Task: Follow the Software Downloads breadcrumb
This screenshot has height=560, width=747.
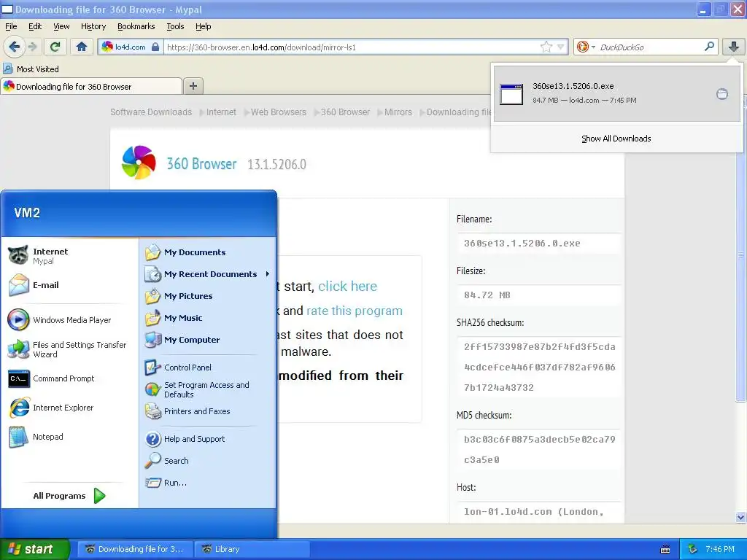Action: pos(151,112)
